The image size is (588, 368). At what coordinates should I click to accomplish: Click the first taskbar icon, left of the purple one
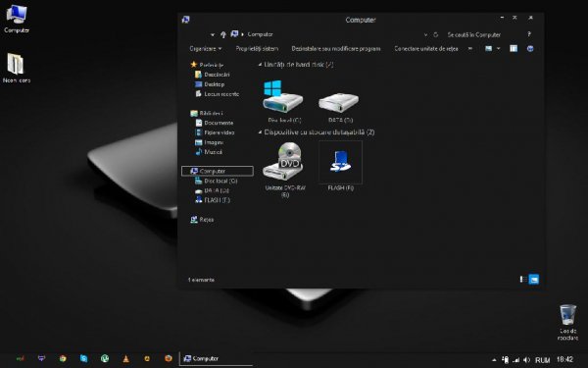pyautogui.click(x=21, y=358)
